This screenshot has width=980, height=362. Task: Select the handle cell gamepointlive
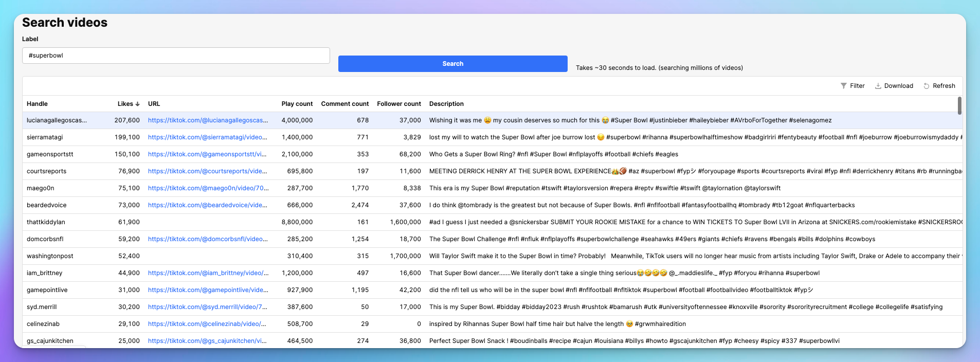tap(47, 290)
